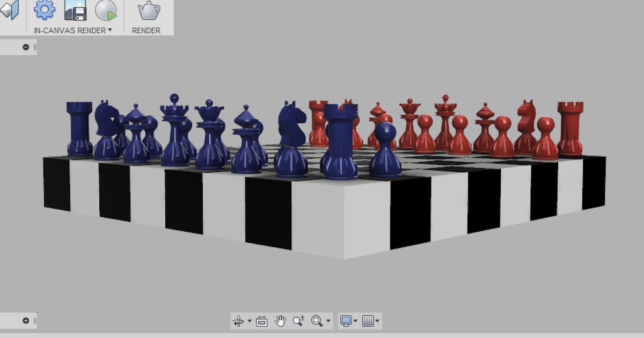
Task: Open the zoom options flyout beside Fit
Action: (328, 321)
